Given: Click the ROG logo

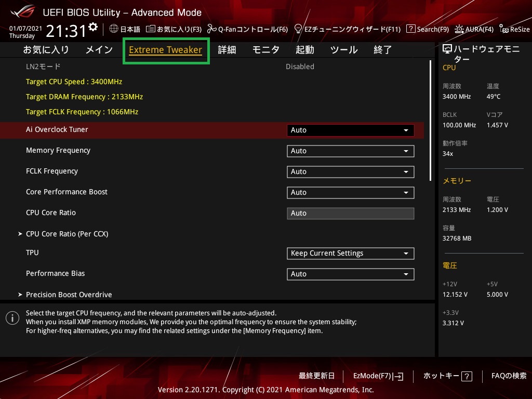Looking at the screenshot, I should [x=23, y=11].
